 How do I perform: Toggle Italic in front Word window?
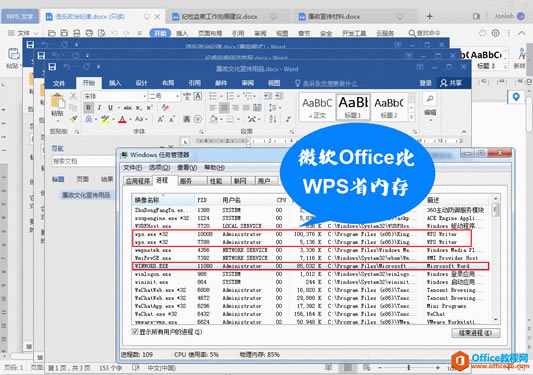click(x=99, y=108)
